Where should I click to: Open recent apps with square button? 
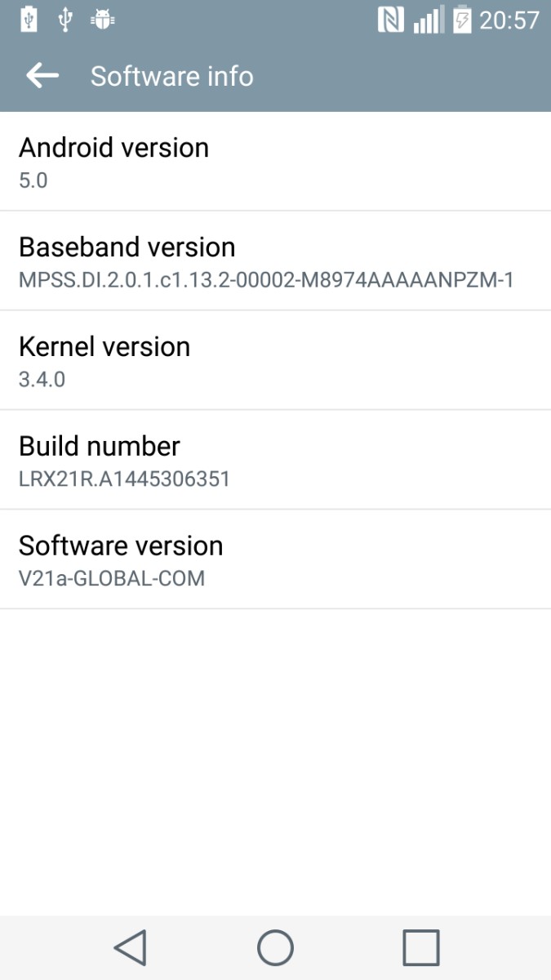[420, 947]
